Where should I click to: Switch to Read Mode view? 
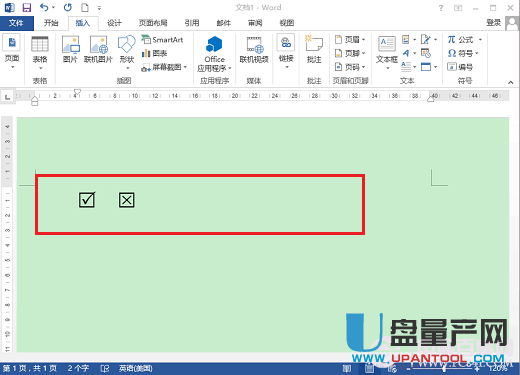[347, 368]
